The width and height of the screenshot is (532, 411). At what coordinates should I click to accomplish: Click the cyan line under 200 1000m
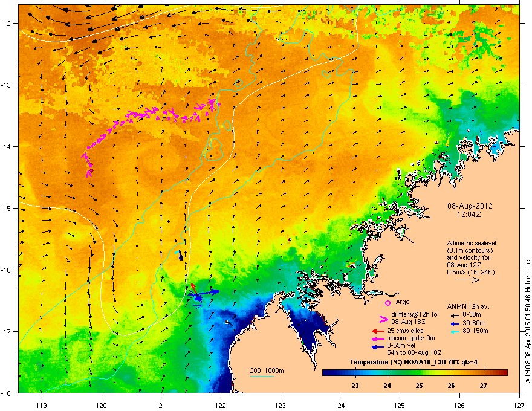pyautogui.click(x=262, y=376)
